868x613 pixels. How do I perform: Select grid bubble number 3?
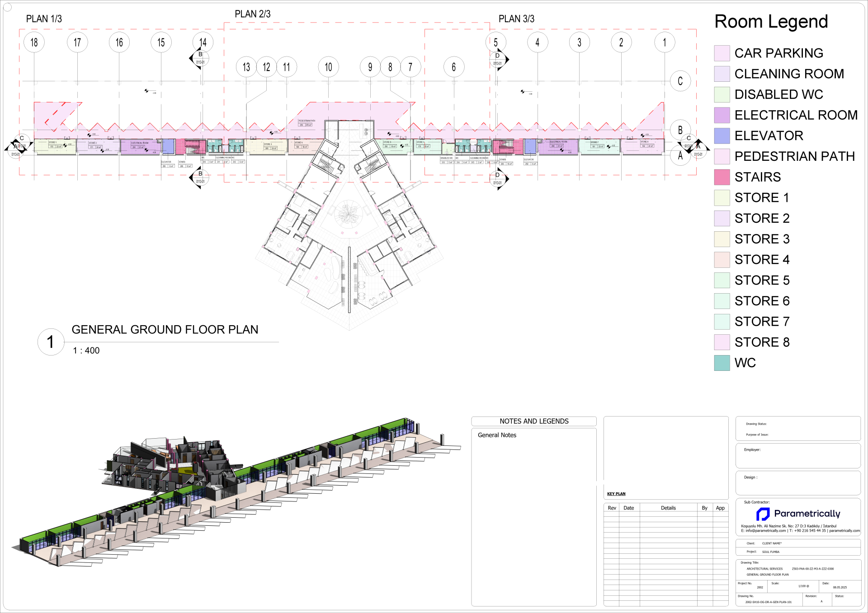point(580,42)
